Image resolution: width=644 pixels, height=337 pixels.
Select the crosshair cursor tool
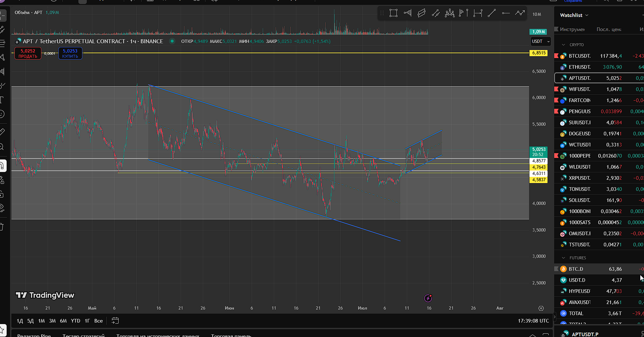click(x=3, y=16)
